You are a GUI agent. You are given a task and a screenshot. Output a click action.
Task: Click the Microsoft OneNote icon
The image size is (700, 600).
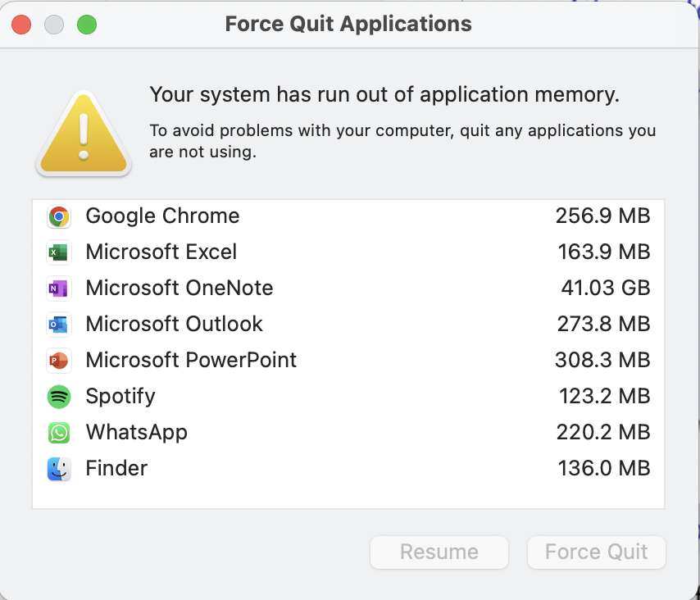(x=59, y=289)
